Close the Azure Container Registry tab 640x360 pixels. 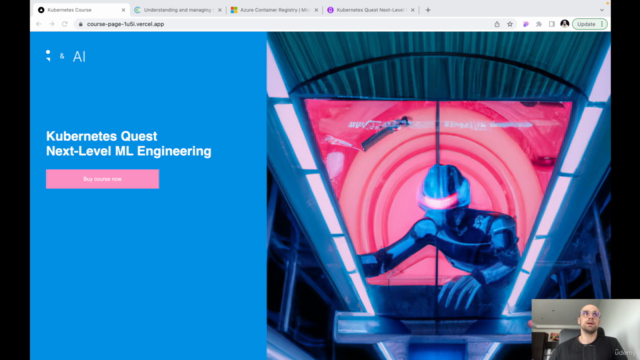316,10
